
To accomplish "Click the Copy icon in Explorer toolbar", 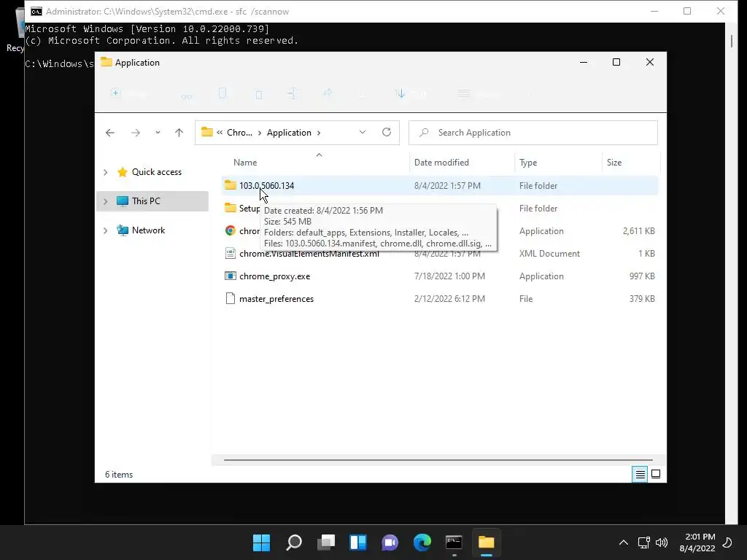I will coord(222,93).
